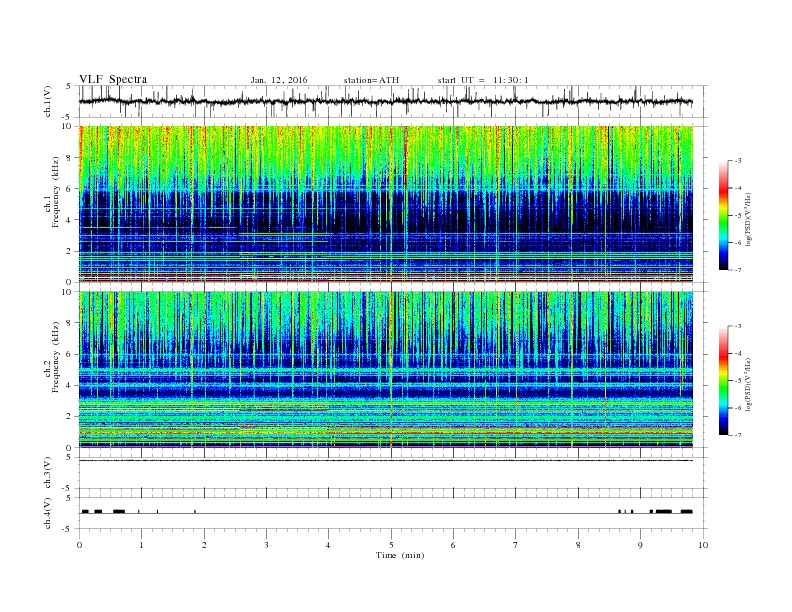Click the date "Jan. 12, 2016"

[279, 80]
